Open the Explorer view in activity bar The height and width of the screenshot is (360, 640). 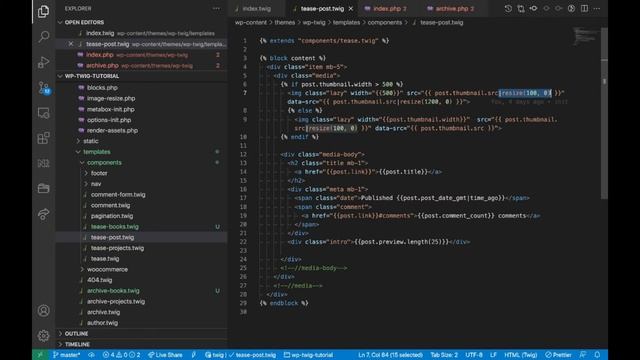coord(43,11)
